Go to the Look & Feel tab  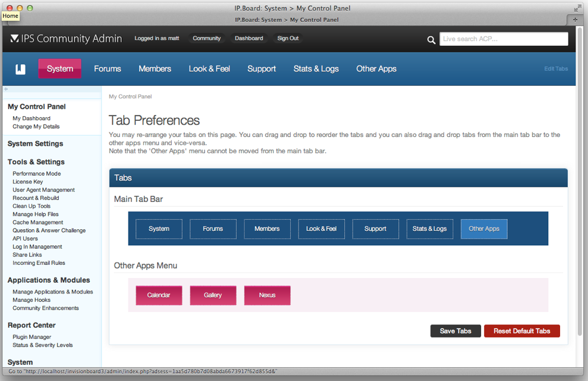pyautogui.click(x=209, y=68)
